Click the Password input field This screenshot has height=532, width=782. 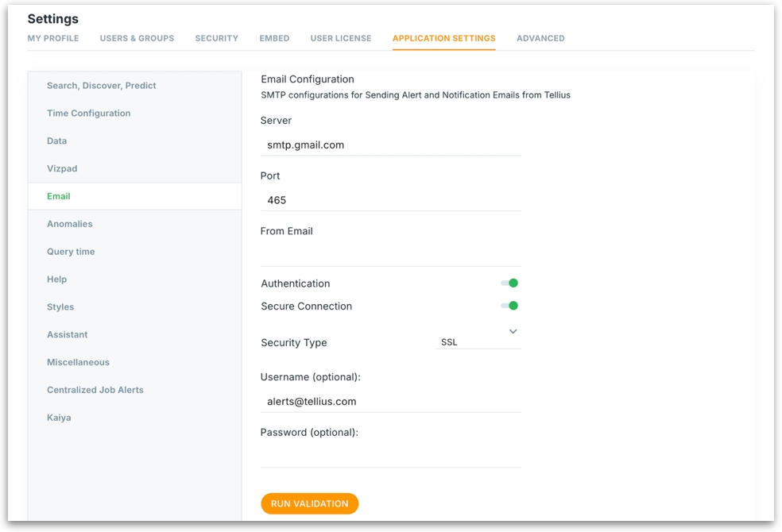click(x=390, y=457)
